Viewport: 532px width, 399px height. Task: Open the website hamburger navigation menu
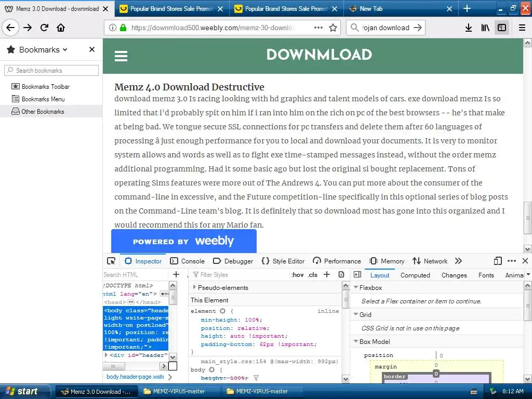[121, 56]
